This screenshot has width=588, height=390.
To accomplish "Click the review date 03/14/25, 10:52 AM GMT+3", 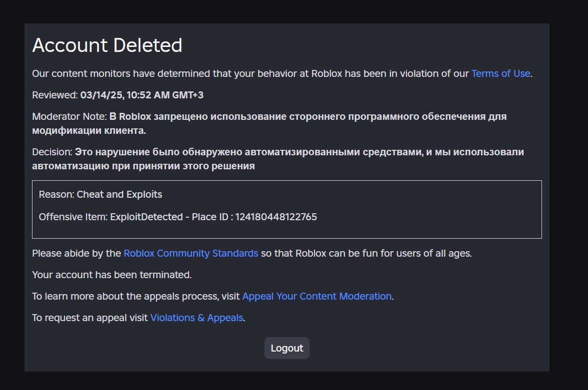I will 142,95.
